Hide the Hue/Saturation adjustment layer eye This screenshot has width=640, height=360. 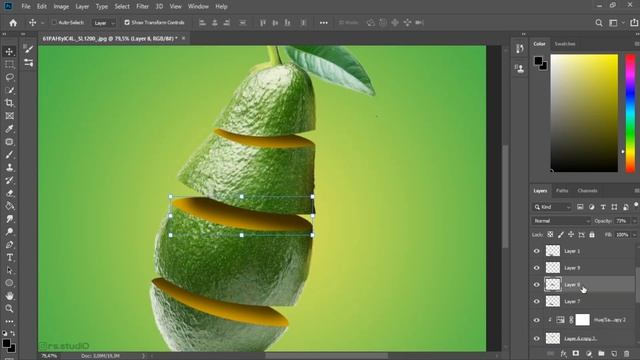coord(537,320)
